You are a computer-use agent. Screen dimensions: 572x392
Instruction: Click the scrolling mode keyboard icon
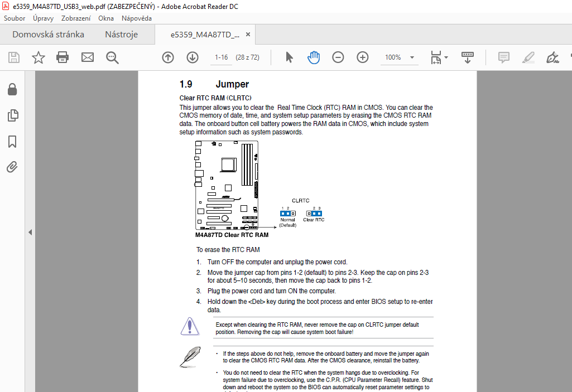(468, 57)
